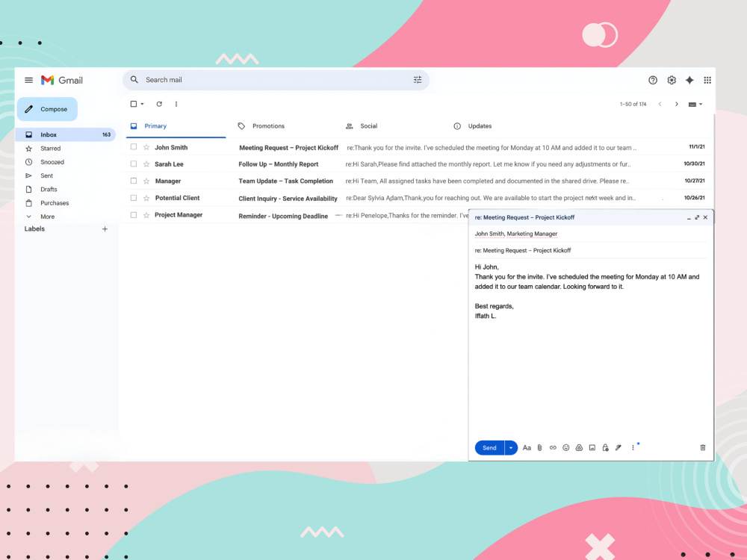The image size is (747, 560).
Task: Go to the older page arrow
Action: (x=677, y=104)
